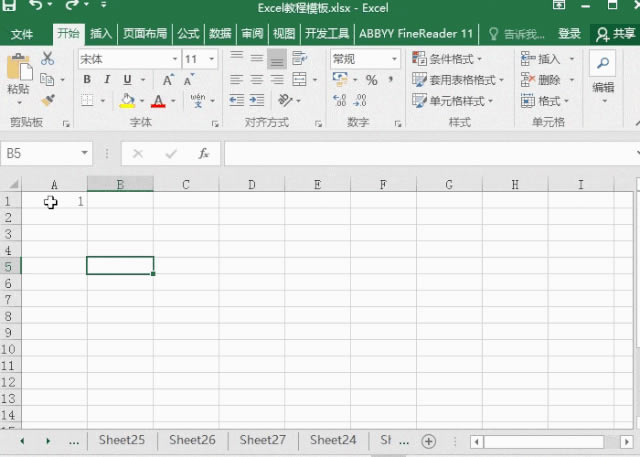Switch to 插入 ribbon tab
640x457 pixels.
(x=100, y=34)
